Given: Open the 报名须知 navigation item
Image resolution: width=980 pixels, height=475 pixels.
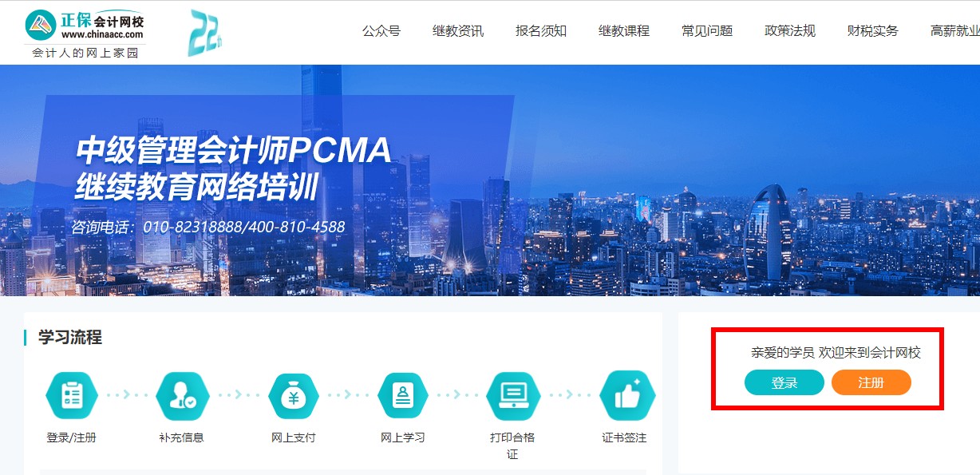Looking at the screenshot, I should click(x=541, y=31).
